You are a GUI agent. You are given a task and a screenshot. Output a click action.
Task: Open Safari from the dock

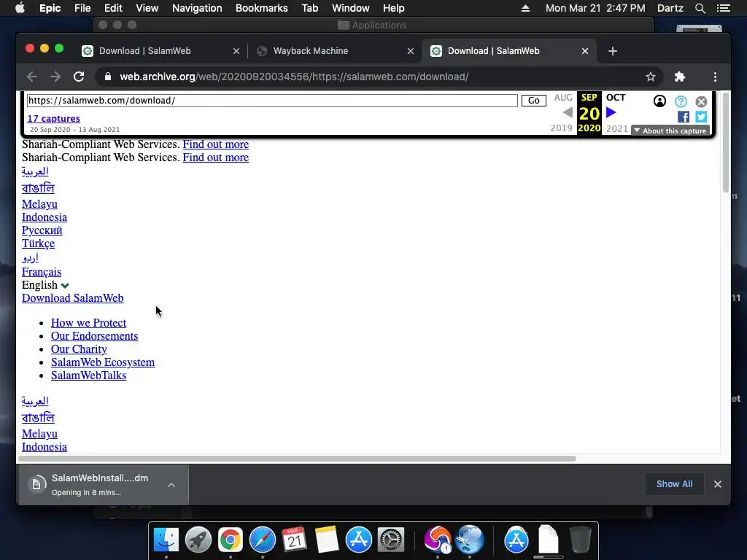(263, 540)
